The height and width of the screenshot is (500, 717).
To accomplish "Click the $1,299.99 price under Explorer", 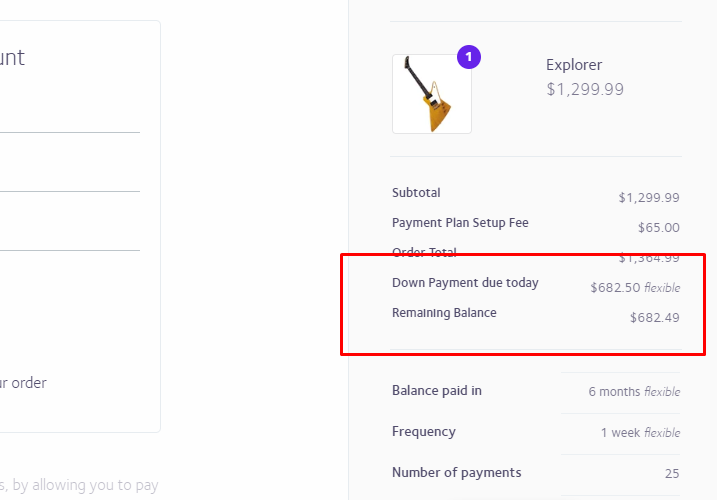I will point(585,89).
